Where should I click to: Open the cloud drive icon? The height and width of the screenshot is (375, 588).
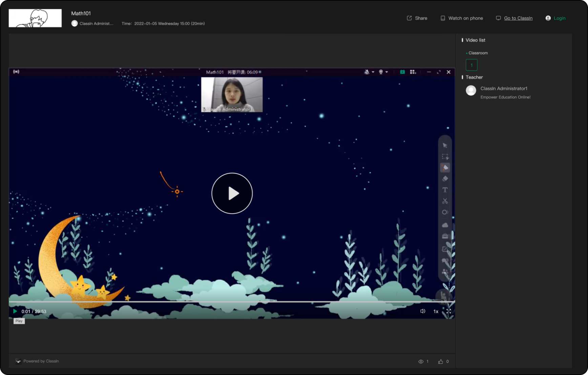(x=445, y=225)
